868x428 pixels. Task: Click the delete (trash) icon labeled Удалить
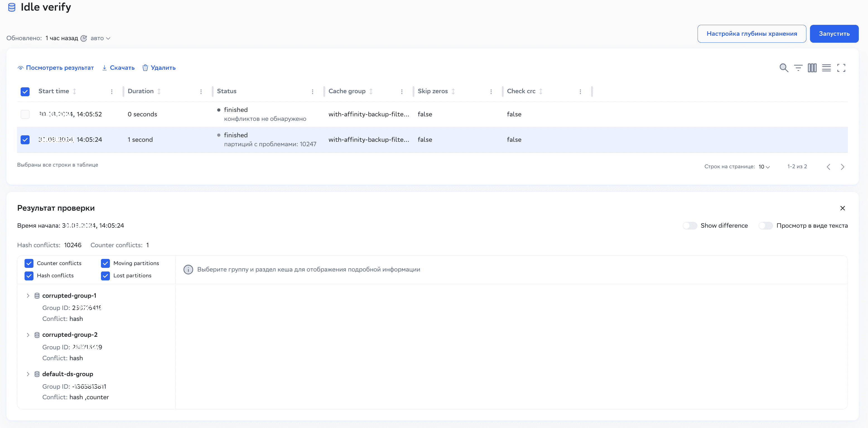point(145,68)
